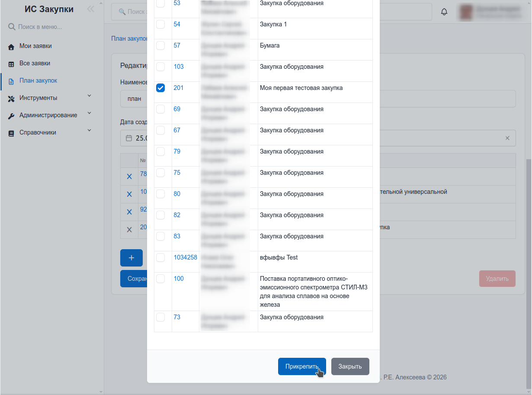Check the checkbox for request 69

click(x=160, y=109)
